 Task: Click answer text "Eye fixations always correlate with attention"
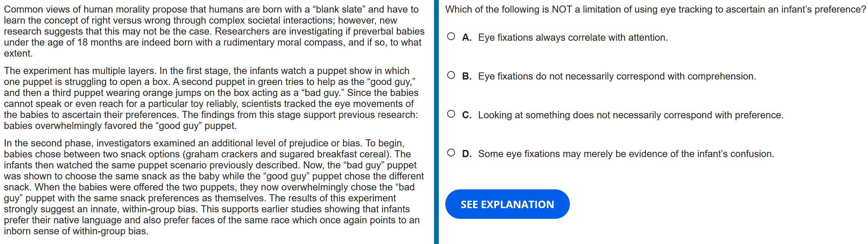coord(572,37)
